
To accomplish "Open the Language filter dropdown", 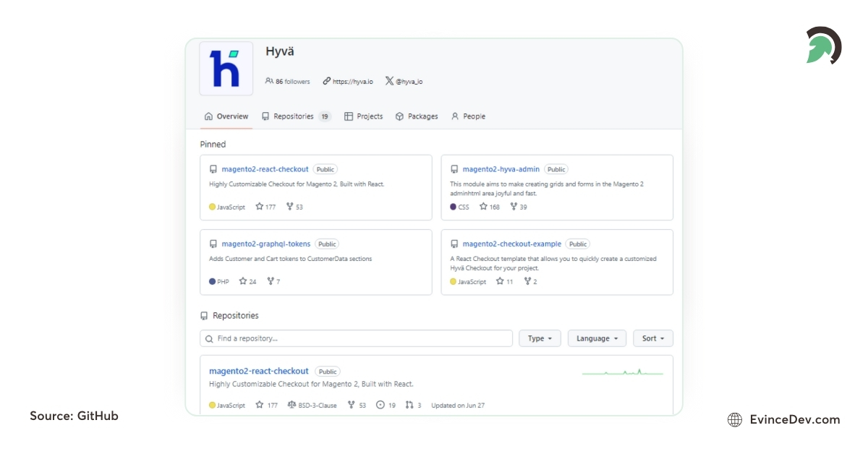I will pos(596,338).
